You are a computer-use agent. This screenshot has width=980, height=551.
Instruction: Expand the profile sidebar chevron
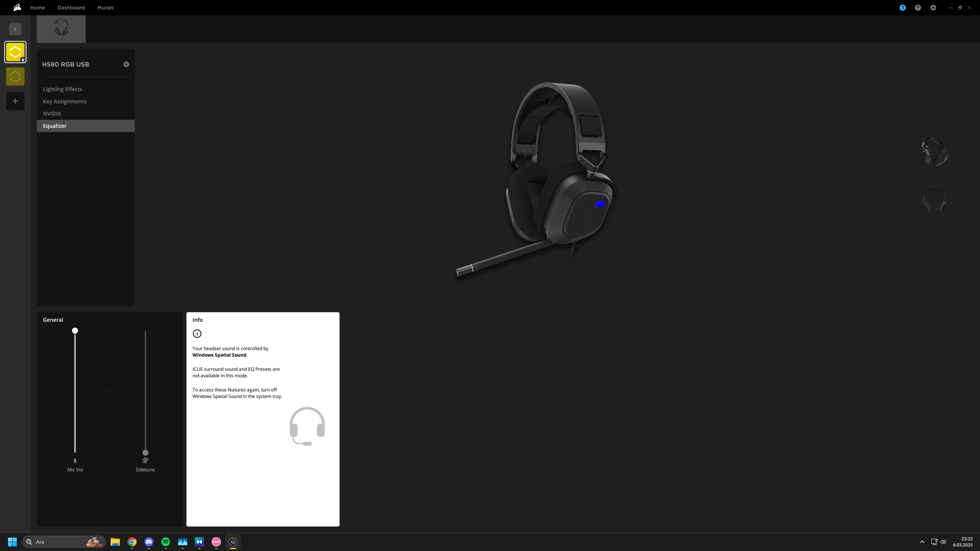tap(15, 29)
